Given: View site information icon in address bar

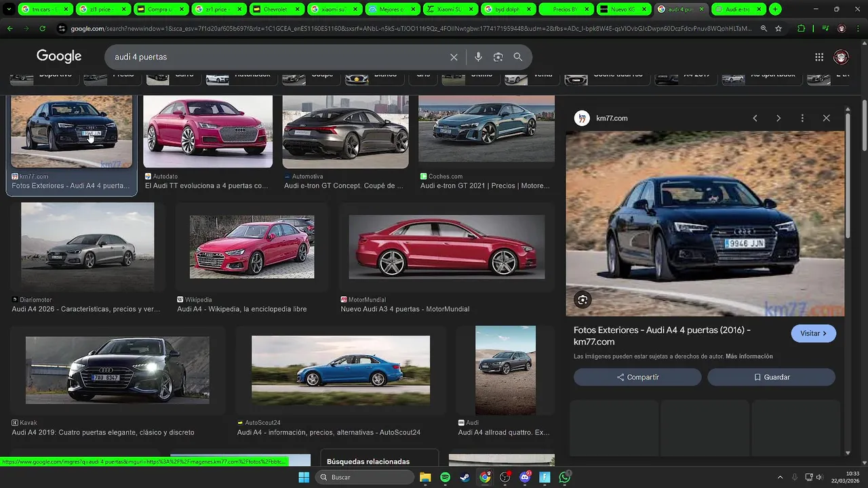Looking at the screenshot, I should (62, 28).
